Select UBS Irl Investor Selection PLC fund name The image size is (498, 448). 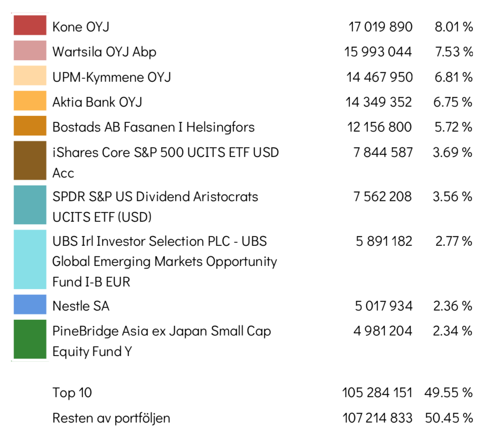point(165,261)
